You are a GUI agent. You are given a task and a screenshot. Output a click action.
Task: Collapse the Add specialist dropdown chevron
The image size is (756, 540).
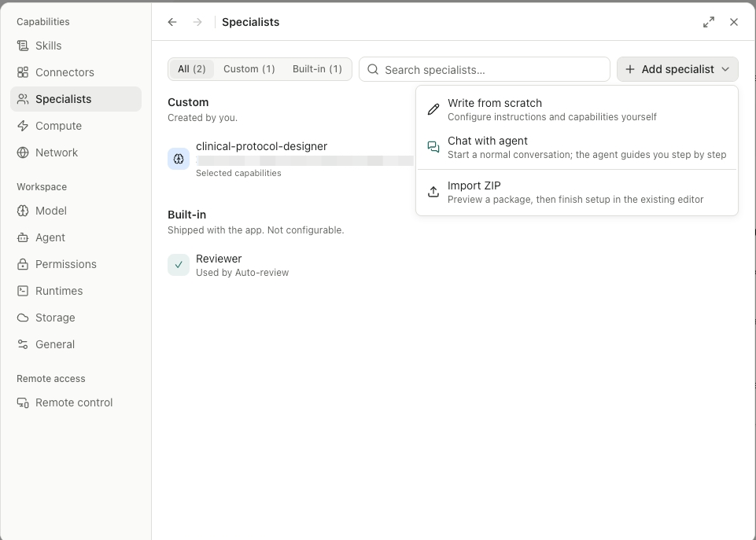[725, 69]
